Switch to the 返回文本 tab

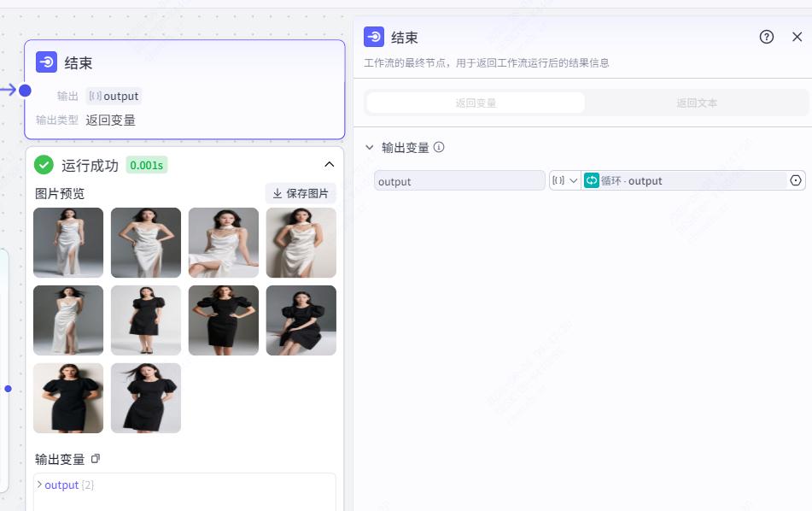pos(698,103)
